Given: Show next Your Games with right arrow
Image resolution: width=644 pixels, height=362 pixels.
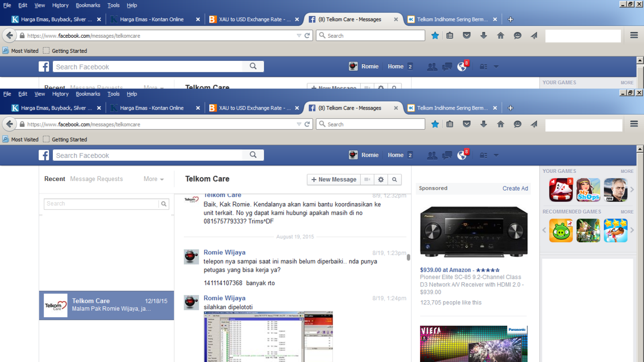Looking at the screenshot, I should click(632, 190).
